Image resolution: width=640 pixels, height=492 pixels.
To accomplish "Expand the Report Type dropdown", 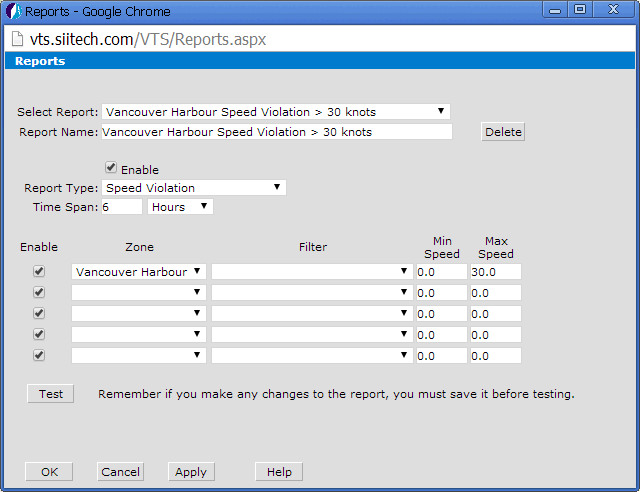I will (x=194, y=187).
